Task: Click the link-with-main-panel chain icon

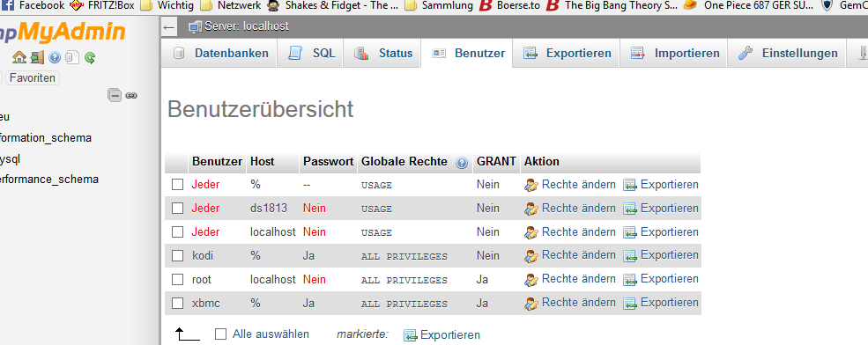Action: tap(131, 95)
